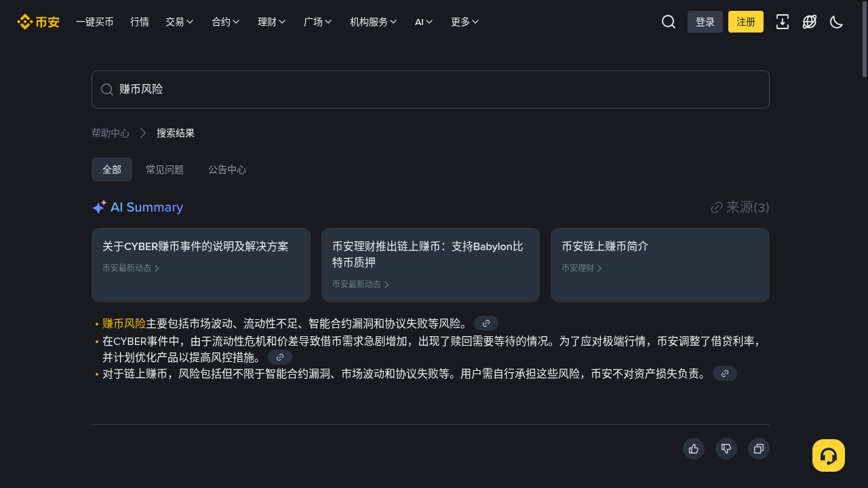Expand the 机构服务 dropdown menu
Viewport: 868px width, 488px height.
pos(374,22)
